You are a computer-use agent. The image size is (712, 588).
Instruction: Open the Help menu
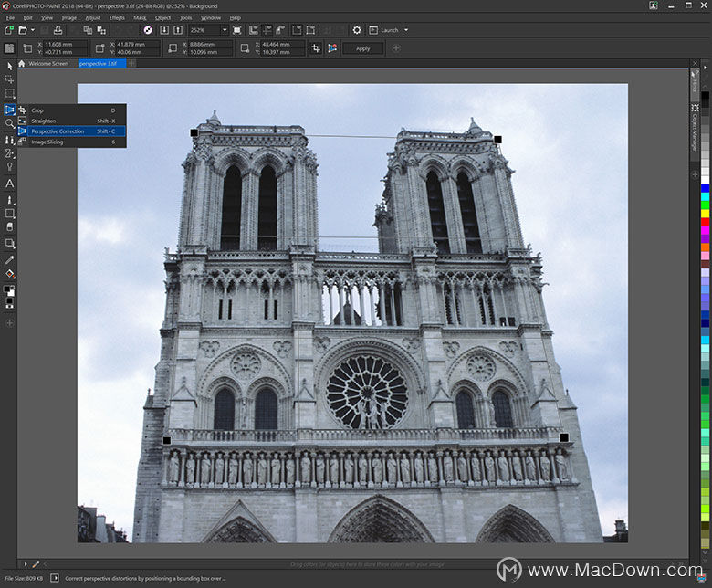pyautogui.click(x=236, y=17)
